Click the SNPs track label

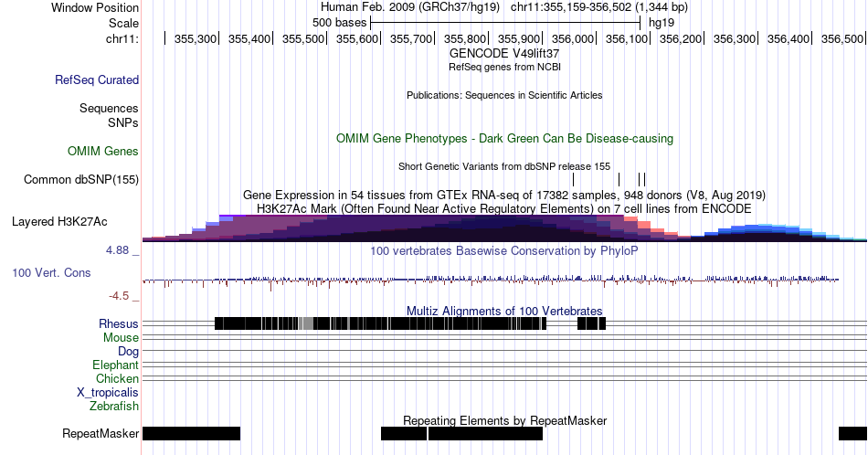(123, 122)
